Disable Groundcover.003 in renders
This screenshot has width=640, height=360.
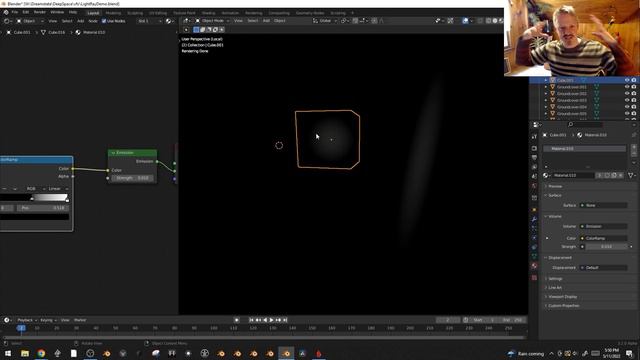634,100
